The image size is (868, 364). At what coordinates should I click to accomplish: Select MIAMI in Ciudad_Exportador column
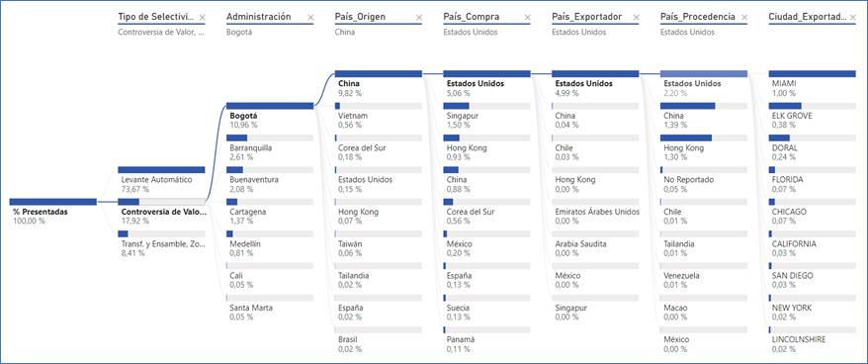(x=813, y=83)
